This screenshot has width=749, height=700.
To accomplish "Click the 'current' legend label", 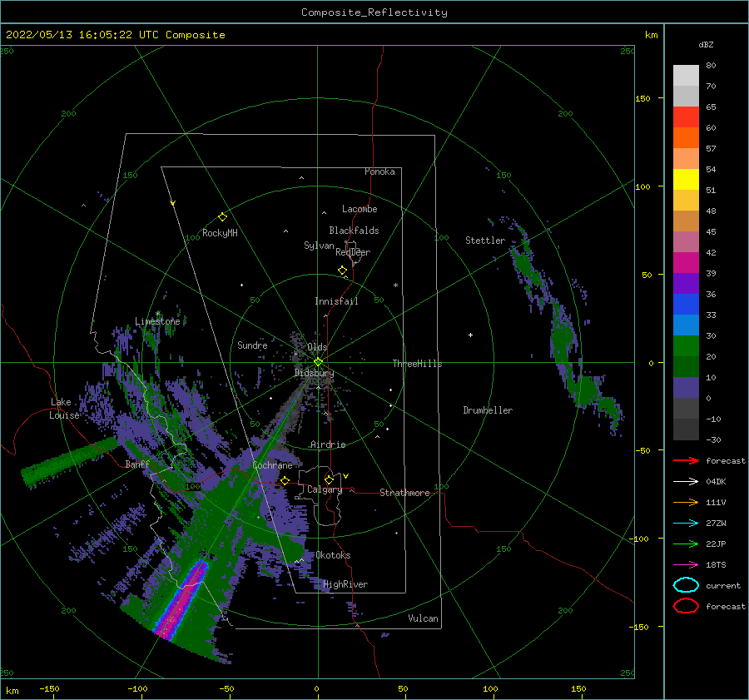I will pos(723,585).
